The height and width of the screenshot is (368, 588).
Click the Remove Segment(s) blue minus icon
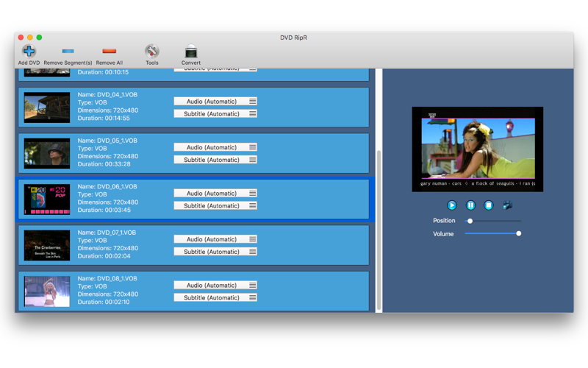point(68,51)
